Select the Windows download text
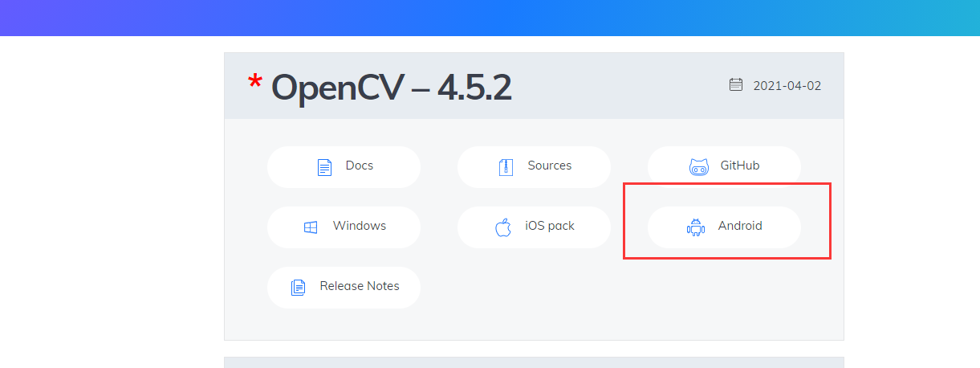This screenshot has height=368, width=980. pos(360,226)
